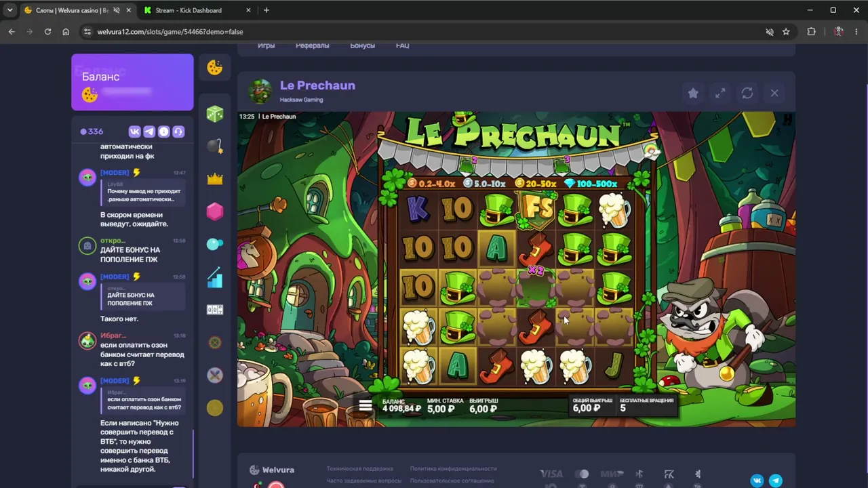
Task: Expand the tab search dropdown
Action: 10,10
